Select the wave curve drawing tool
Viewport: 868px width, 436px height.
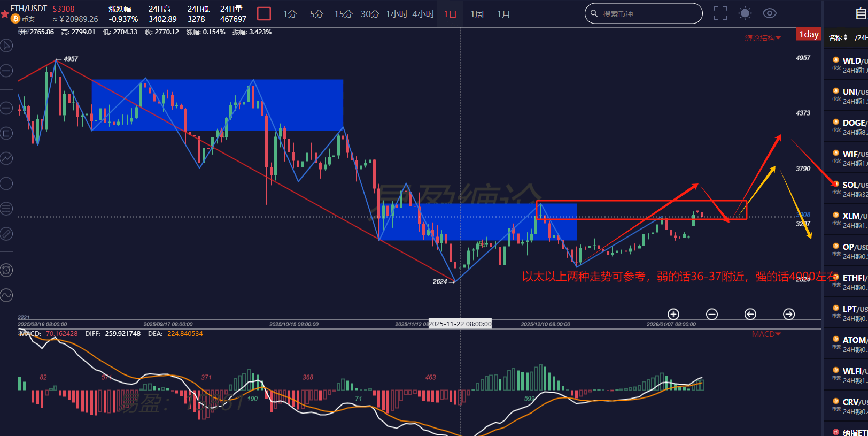[6, 295]
